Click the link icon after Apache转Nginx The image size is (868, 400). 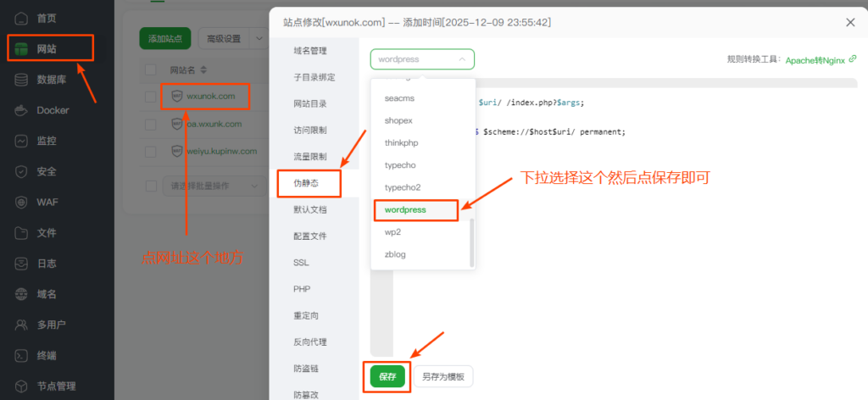pos(853,58)
